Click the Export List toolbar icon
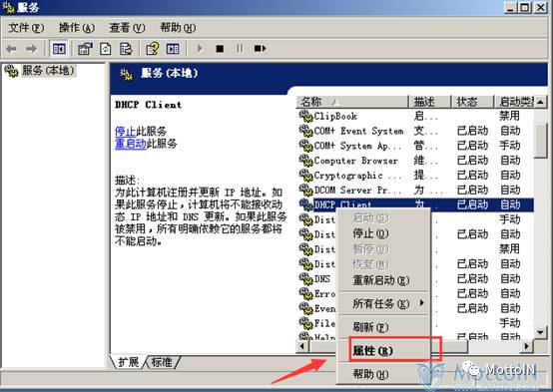Screen dimensions: 553x392 click(126, 49)
